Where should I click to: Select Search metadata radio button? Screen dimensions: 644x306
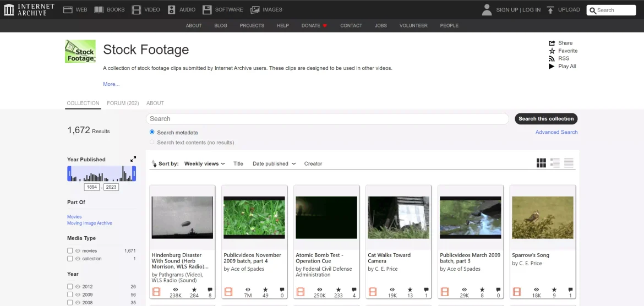click(x=152, y=132)
